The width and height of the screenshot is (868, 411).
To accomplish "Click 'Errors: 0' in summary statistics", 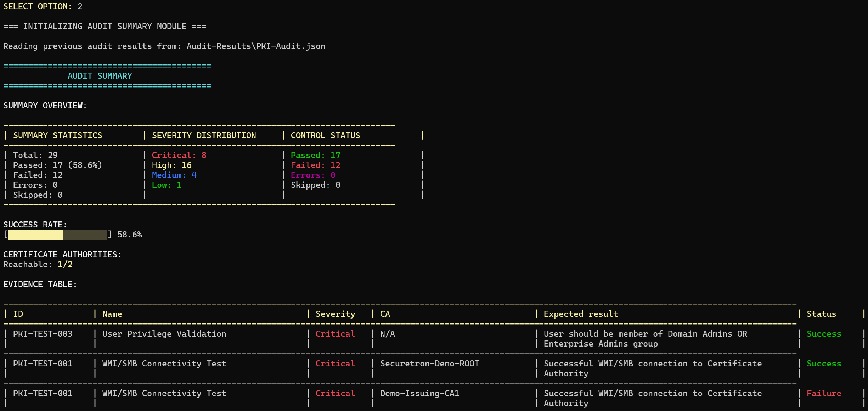I will pyautogui.click(x=35, y=185).
